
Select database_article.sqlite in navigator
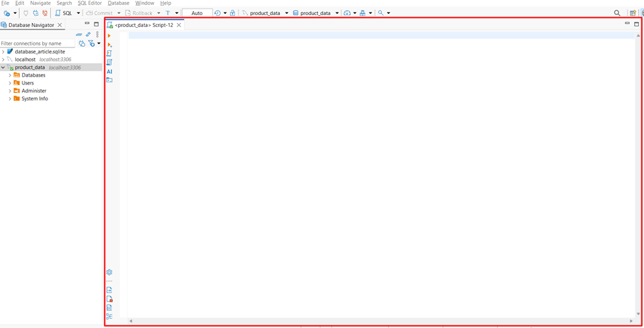(x=40, y=51)
